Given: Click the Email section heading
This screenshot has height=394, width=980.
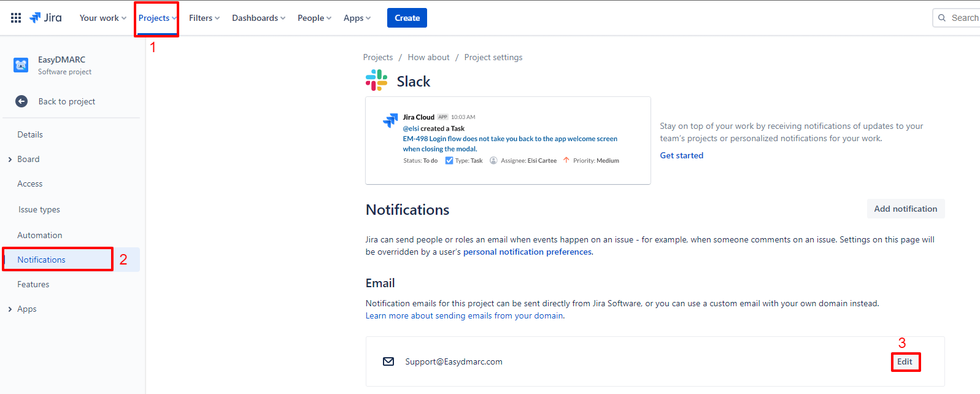Looking at the screenshot, I should click(x=380, y=283).
